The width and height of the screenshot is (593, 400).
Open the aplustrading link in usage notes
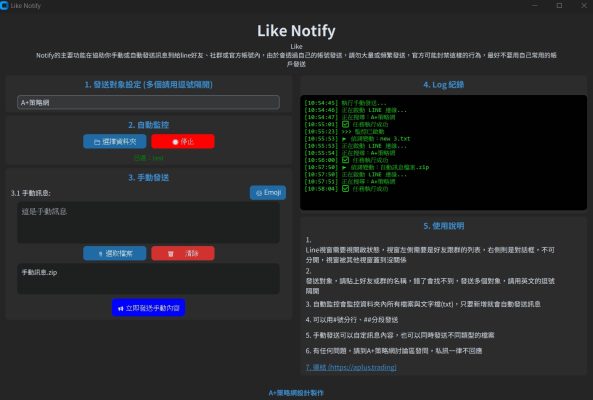[351, 367]
